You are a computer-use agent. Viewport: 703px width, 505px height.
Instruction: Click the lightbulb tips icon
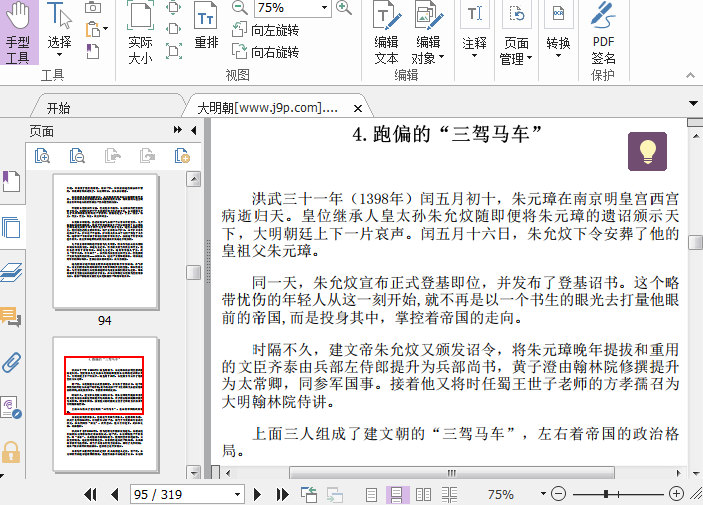647,152
